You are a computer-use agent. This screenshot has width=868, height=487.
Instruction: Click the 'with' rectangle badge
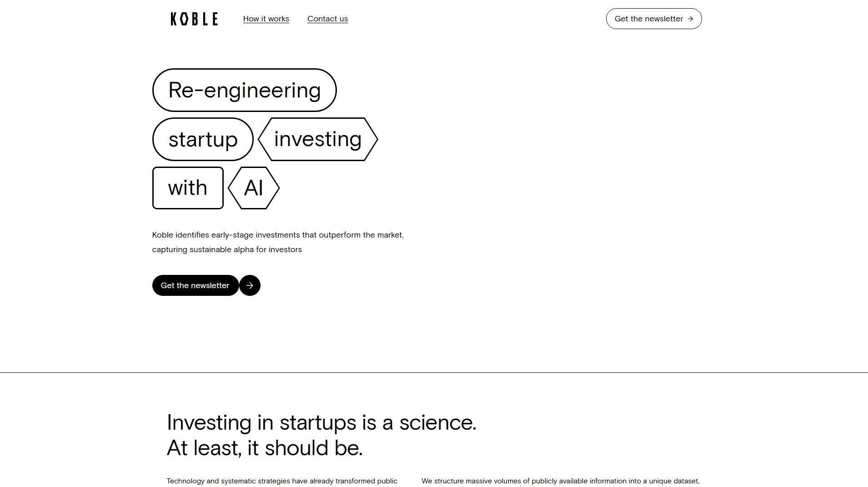point(187,187)
